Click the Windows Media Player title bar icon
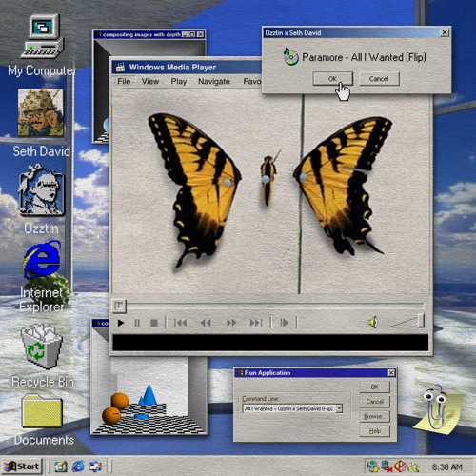This screenshot has height=476, width=476. [120, 68]
